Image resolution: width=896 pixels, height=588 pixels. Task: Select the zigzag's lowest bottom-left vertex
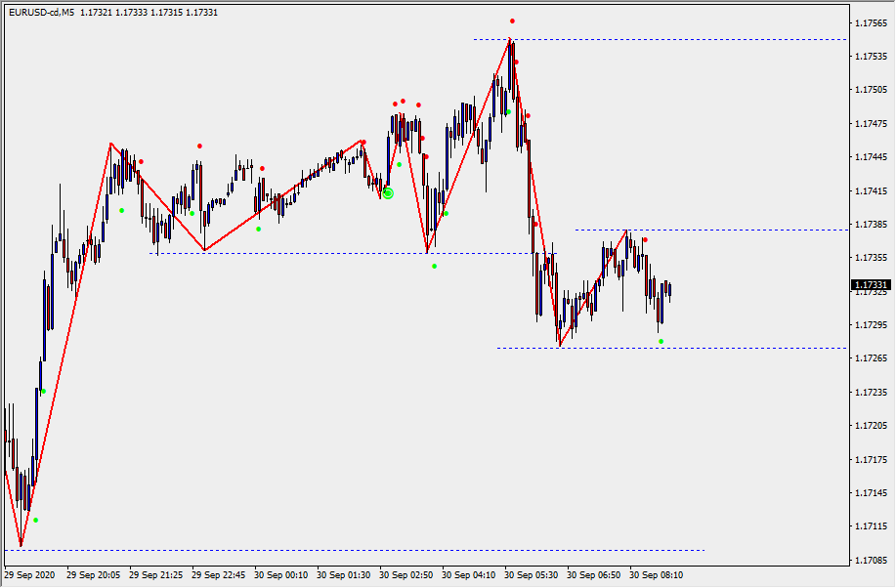coord(21,546)
